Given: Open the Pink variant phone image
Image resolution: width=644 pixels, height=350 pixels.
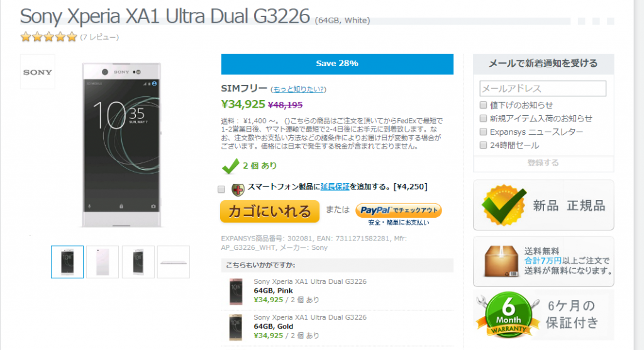Looking at the screenshot, I should tap(236, 291).
